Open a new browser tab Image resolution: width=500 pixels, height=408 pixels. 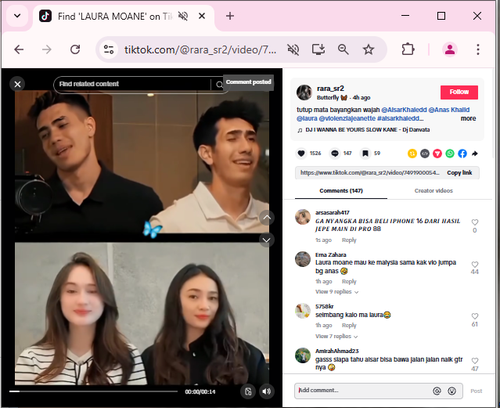click(x=230, y=16)
